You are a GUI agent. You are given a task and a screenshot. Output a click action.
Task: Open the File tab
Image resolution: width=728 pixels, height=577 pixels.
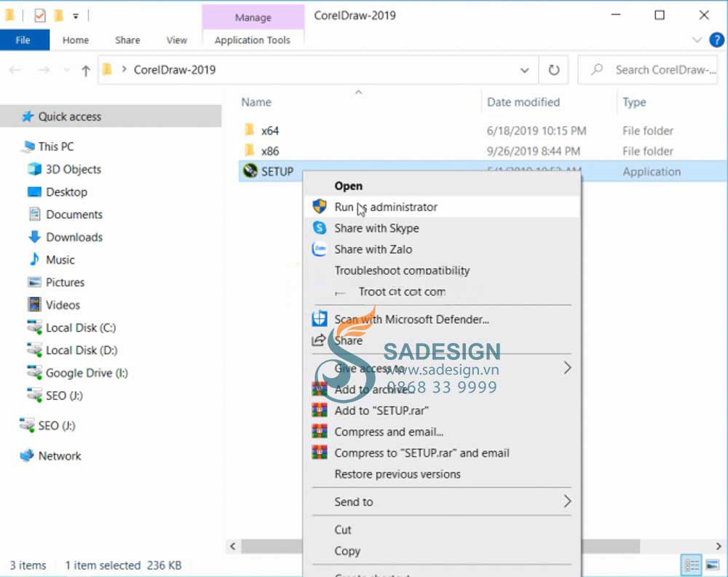(23, 40)
